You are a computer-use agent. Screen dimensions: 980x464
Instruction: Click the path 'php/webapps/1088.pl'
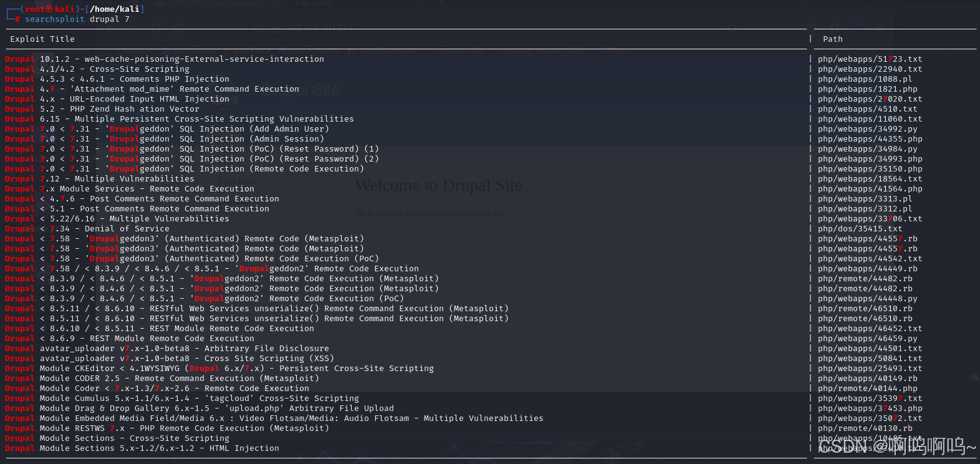tap(865, 79)
